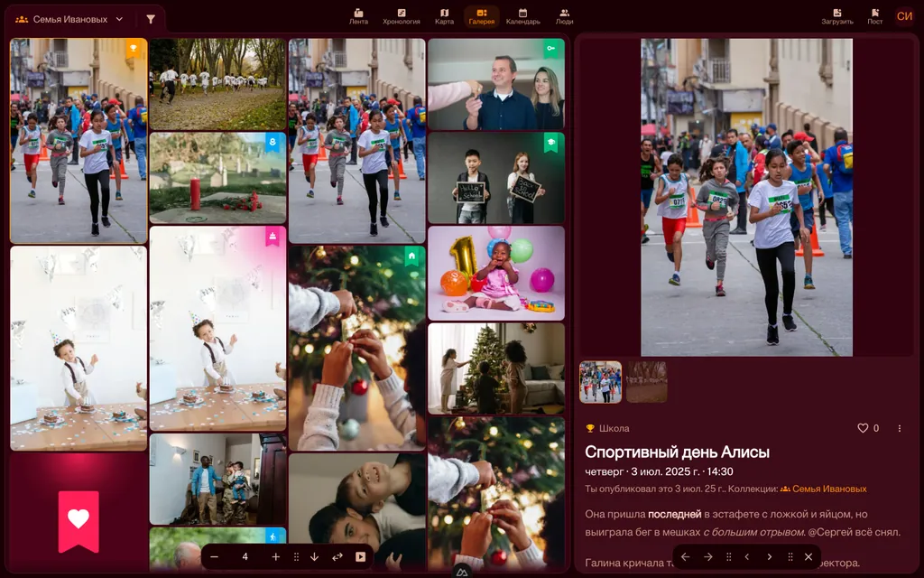Switch to the Люди tab
Viewport: 924px width, 578px height.
click(x=564, y=16)
